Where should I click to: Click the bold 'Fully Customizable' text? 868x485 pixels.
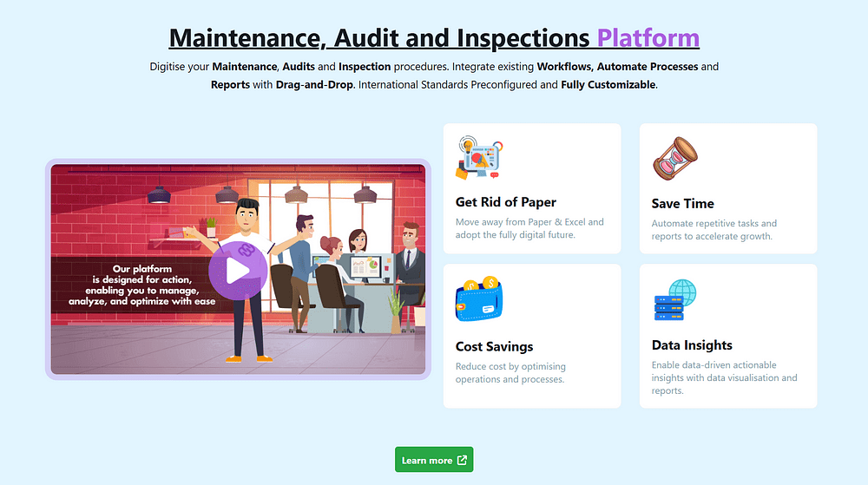coord(608,85)
